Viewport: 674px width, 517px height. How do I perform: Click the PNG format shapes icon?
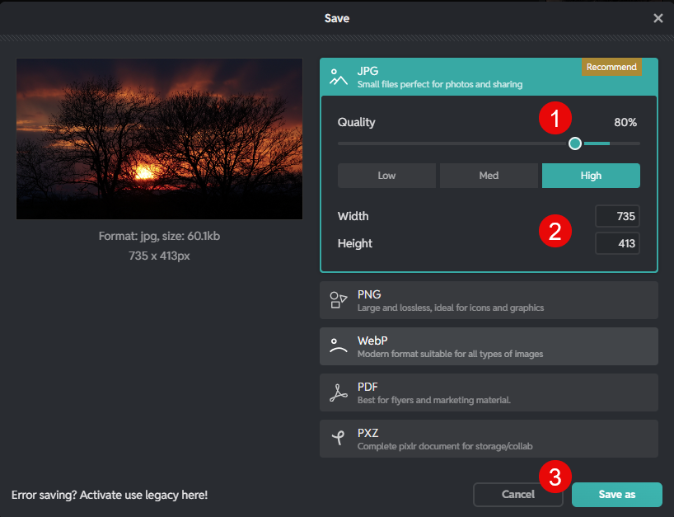point(338,300)
